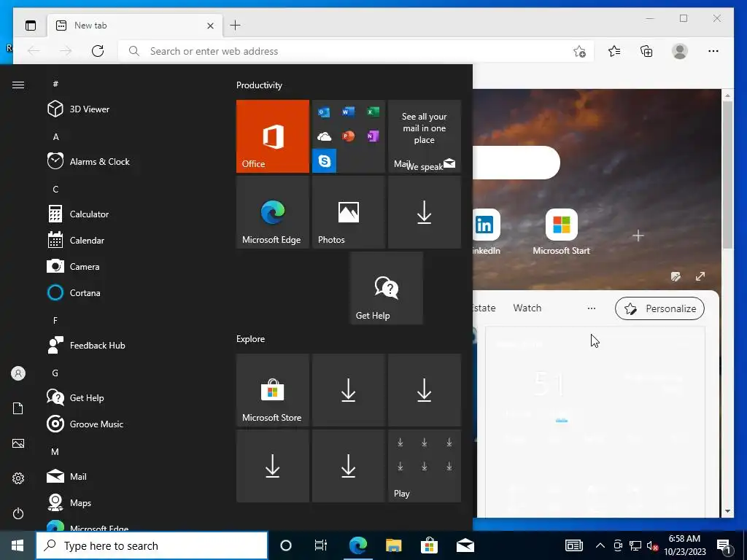747x560 pixels.
Task: Click the Get Help tile
Action: click(x=387, y=288)
